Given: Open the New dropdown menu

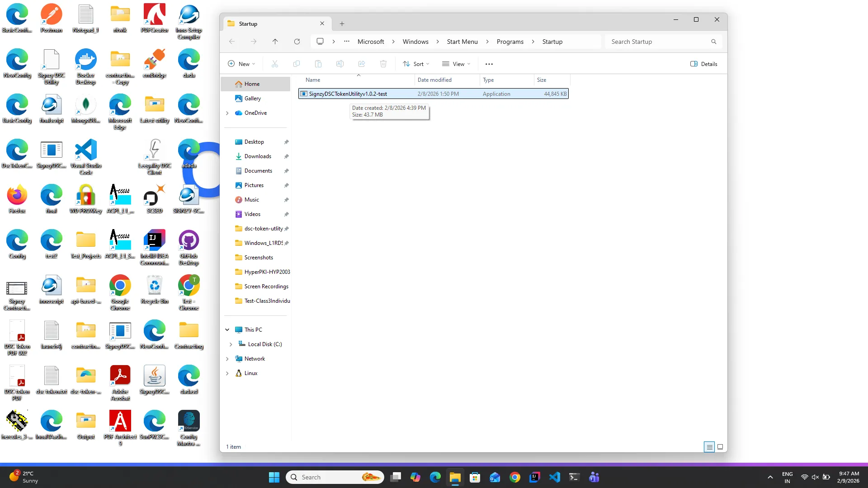Looking at the screenshot, I should click(x=241, y=64).
